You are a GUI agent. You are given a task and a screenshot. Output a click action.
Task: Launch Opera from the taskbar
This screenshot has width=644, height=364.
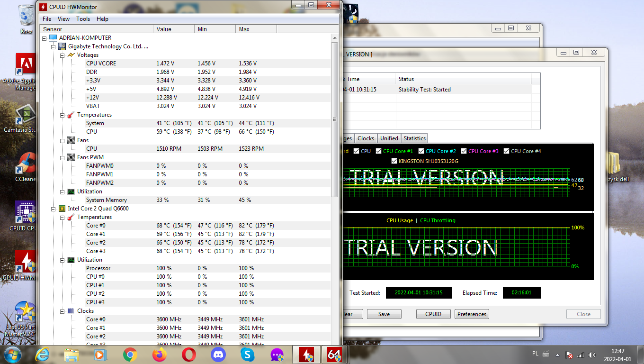pos(189,354)
